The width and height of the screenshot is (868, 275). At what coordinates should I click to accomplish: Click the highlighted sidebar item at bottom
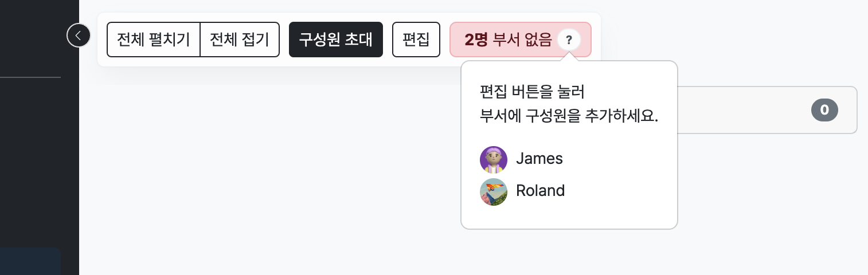(30, 261)
